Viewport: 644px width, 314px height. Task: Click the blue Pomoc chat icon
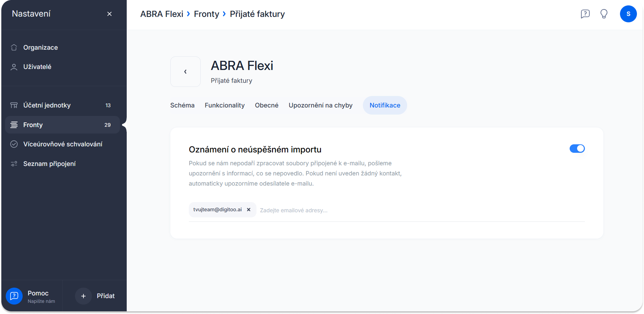pyautogui.click(x=14, y=296)
